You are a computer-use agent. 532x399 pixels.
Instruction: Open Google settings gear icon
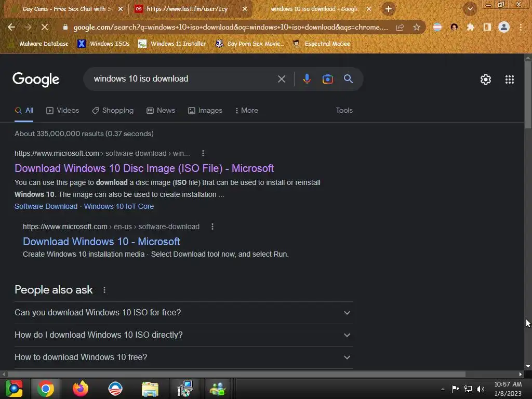click(486, 79)
